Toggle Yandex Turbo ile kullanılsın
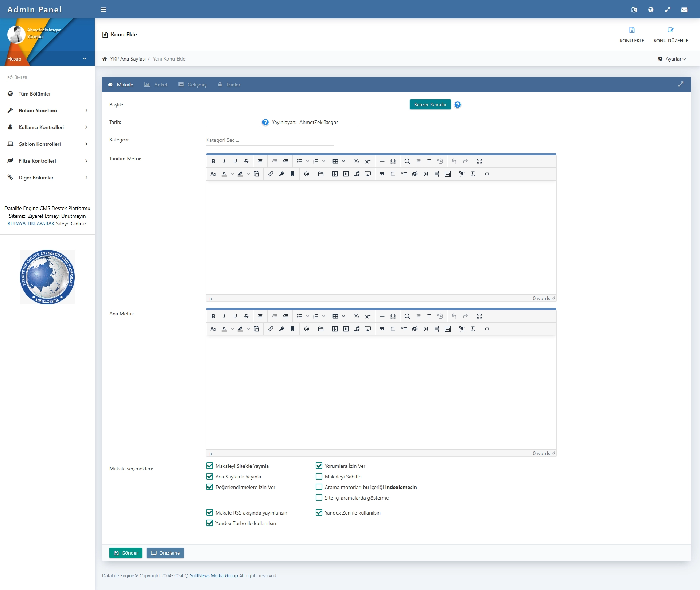This screenshot has height=590, width=700. pyautogui.click(x=210, y=523)
